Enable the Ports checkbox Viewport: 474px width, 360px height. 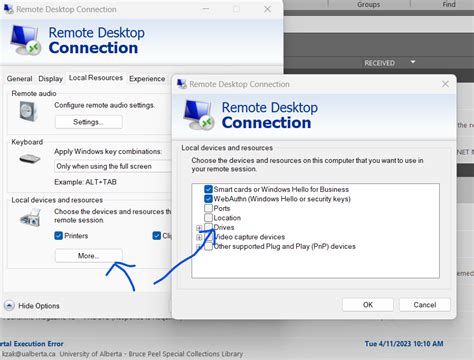[208, 208]
